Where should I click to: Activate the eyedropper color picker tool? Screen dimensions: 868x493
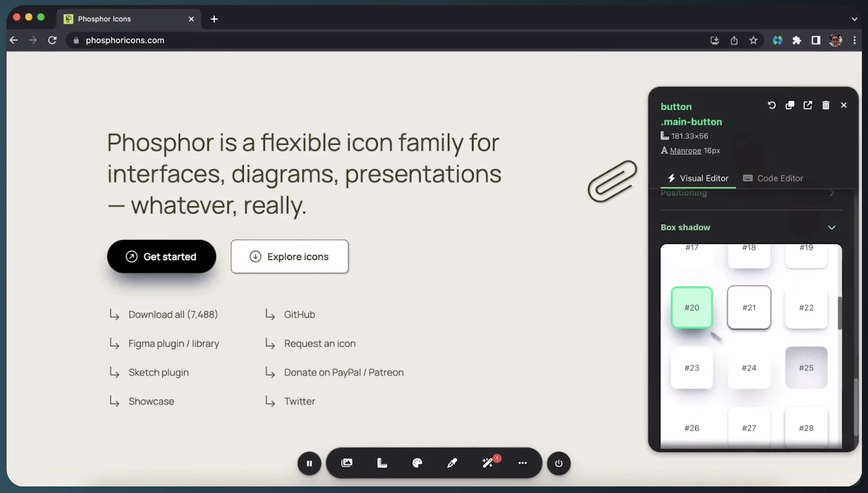(x=452, y=463)
